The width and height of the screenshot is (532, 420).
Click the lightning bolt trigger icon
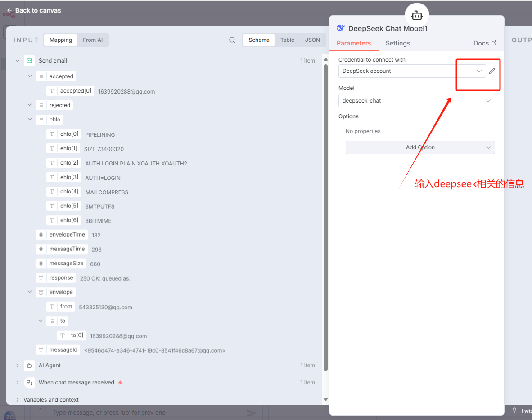pyautogui.click(x=120, y=382)
